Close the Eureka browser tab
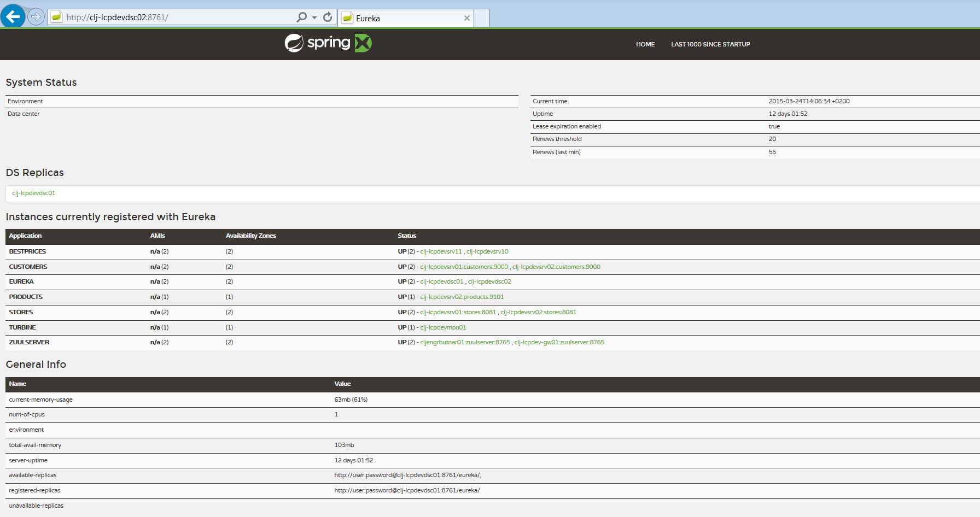980x517 pixels. [466, 18]
